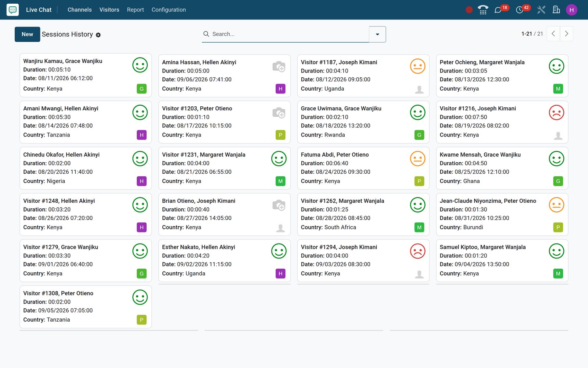This screenshot has height=368, width=588.
Task: Open the Fatuma Abdi, Peter Otieno session
Action: click(363, 168)
